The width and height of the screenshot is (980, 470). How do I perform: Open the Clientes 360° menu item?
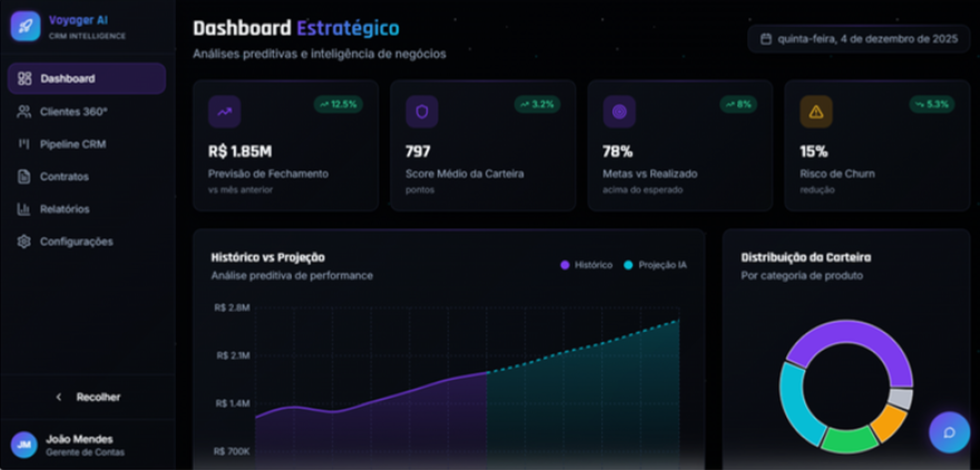pos(87,111)
